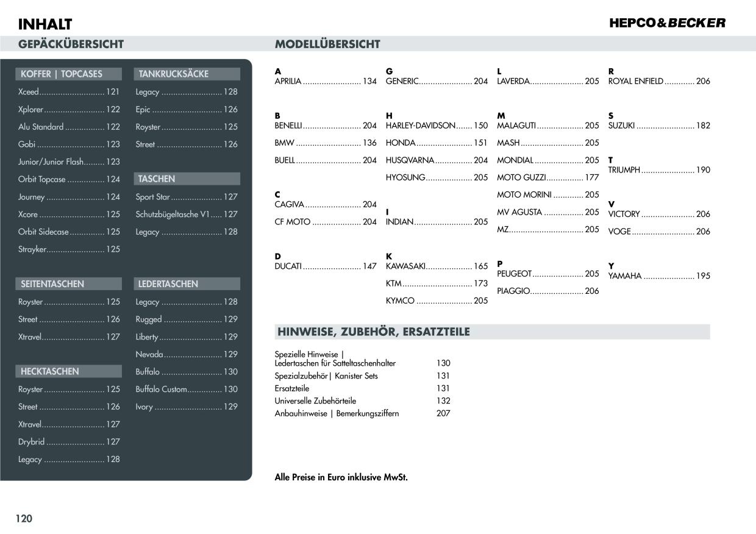Click the HEPCO&BECKER logo
Image resolution: width=756 pixels, height=534 pixels.
point(668,23)
